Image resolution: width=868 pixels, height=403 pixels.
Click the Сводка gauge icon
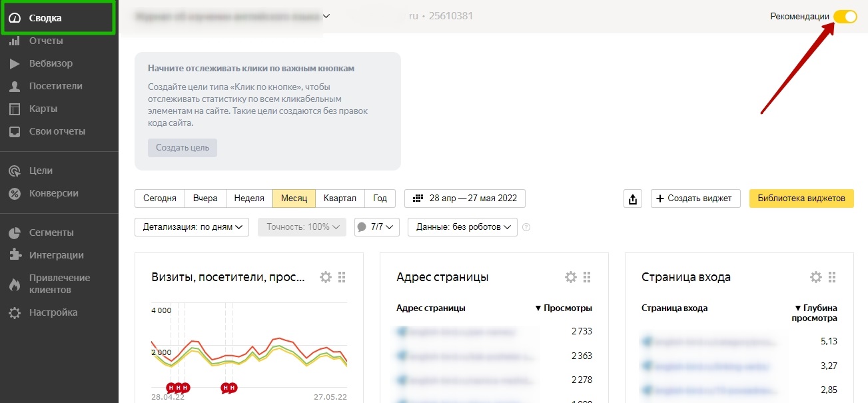pos(15,18)
